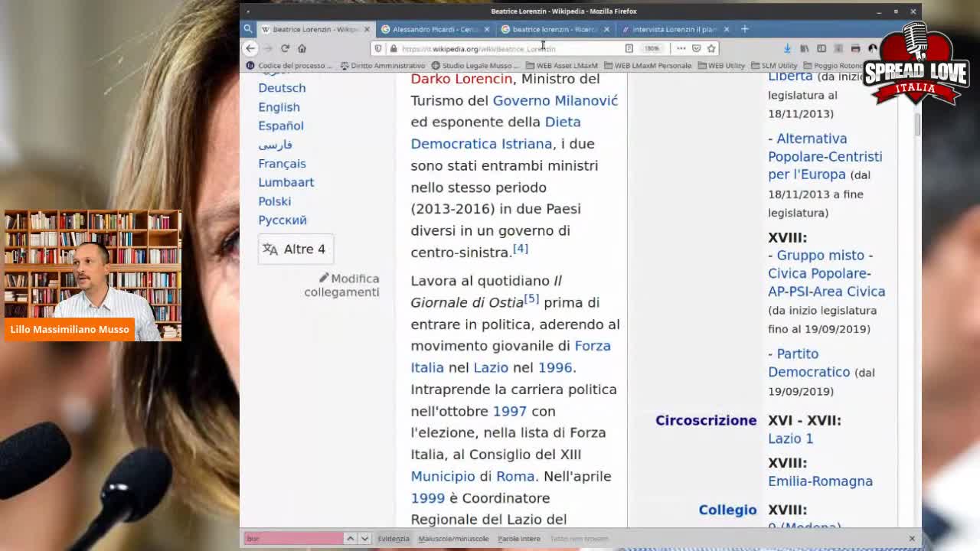Close the find bar

click(x=912, y=539)
